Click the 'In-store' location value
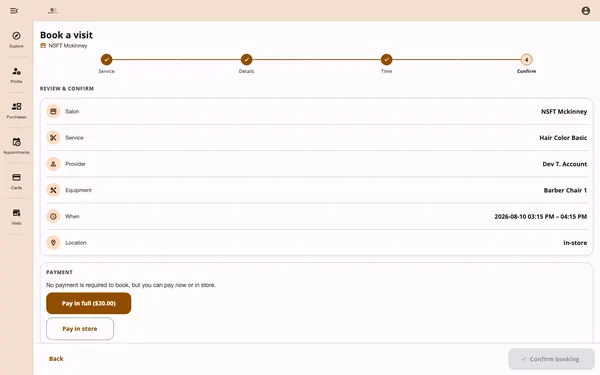600x375 pixels. [575, 243]
